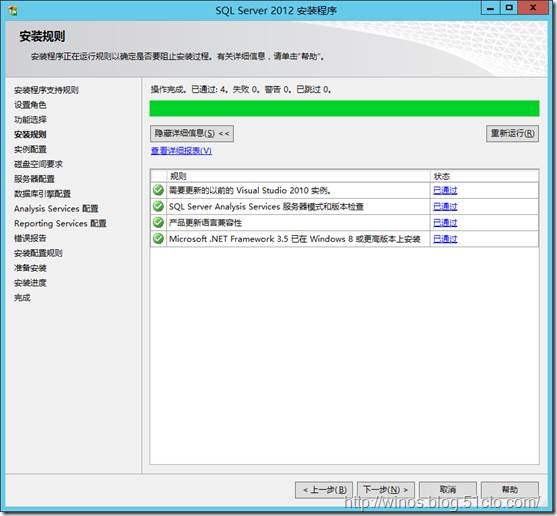The height and width of the screenshot is (516, 557).
Task: Select 磁盘空间要求 step in sidebar
Action: point(38,164)
